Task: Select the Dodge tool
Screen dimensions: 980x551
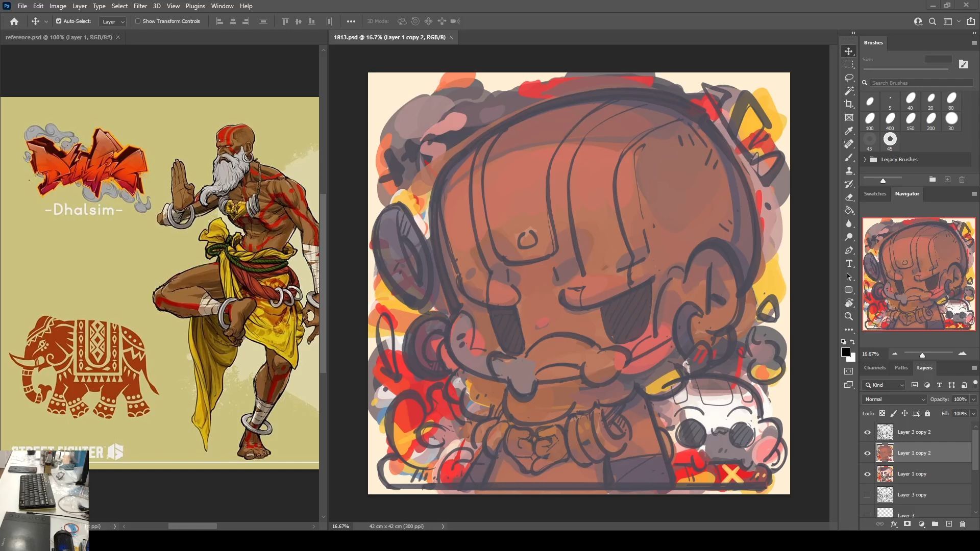Action: (849, 237)
